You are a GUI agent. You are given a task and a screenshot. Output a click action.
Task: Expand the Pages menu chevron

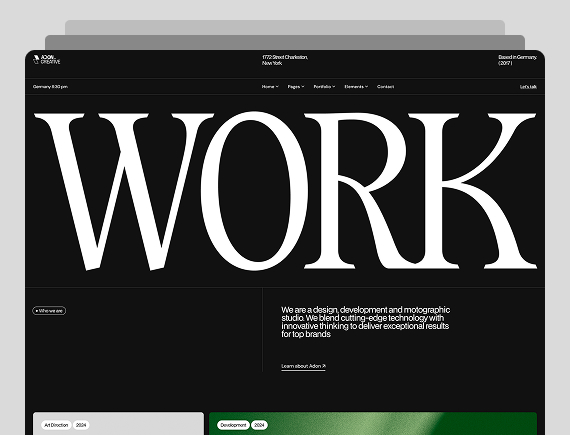click(x=303, y=86)
